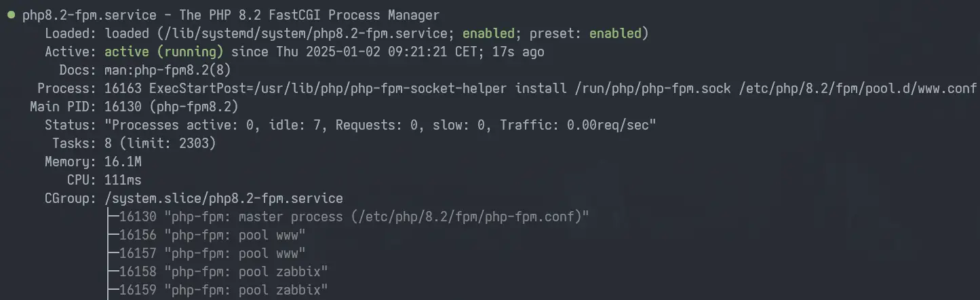Select the 'pool zabbix' line with PID 16159
The width and height of the screenshot is (980, 300).
(217, 290)
